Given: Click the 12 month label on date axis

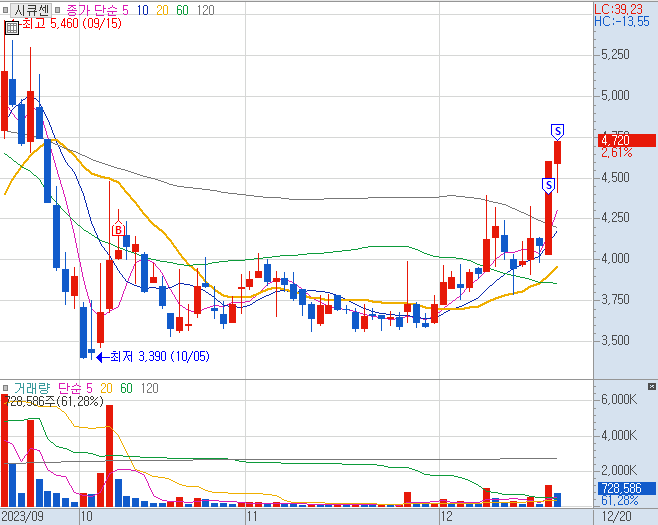Looking at the screenshot, I should tap(446, 516).
